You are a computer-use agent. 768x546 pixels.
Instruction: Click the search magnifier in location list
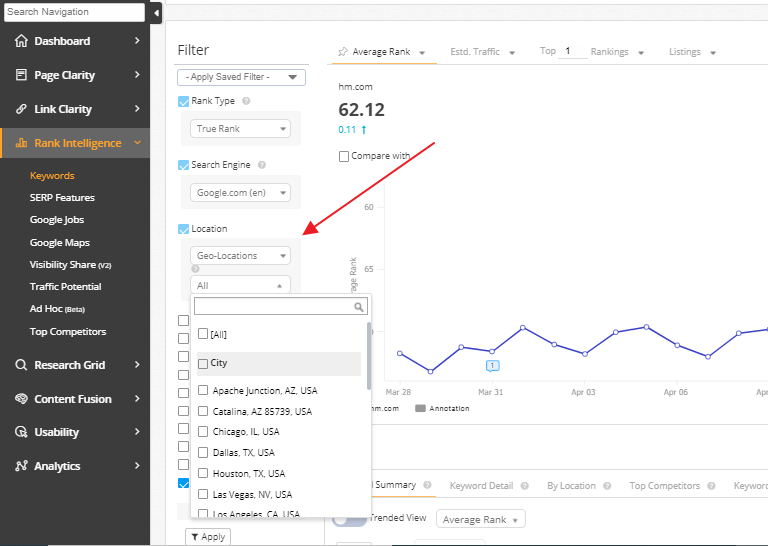[359, 307]
